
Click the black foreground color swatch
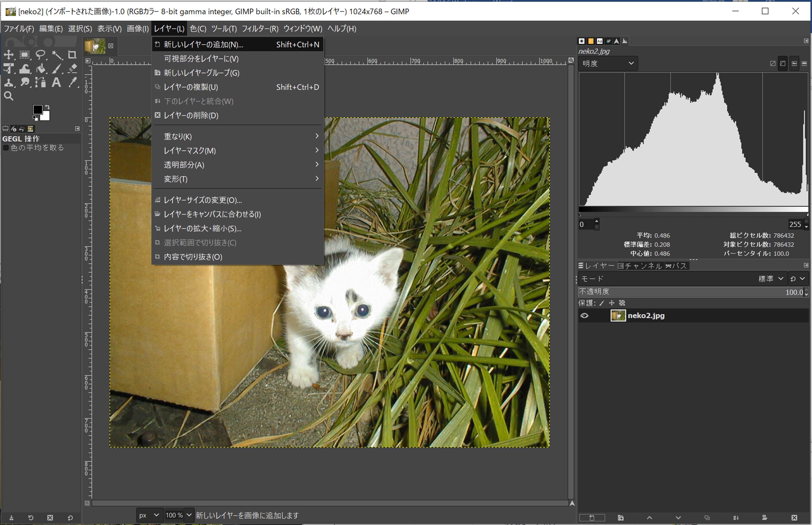tap(37, 110)
